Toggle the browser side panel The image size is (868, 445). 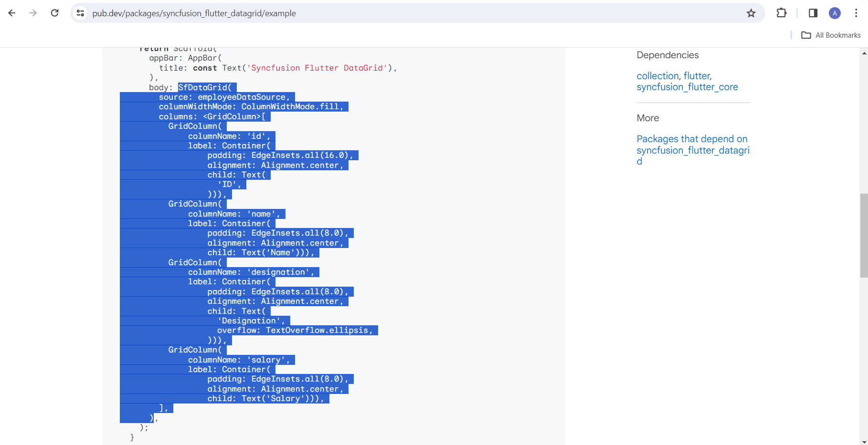[813, 13]
